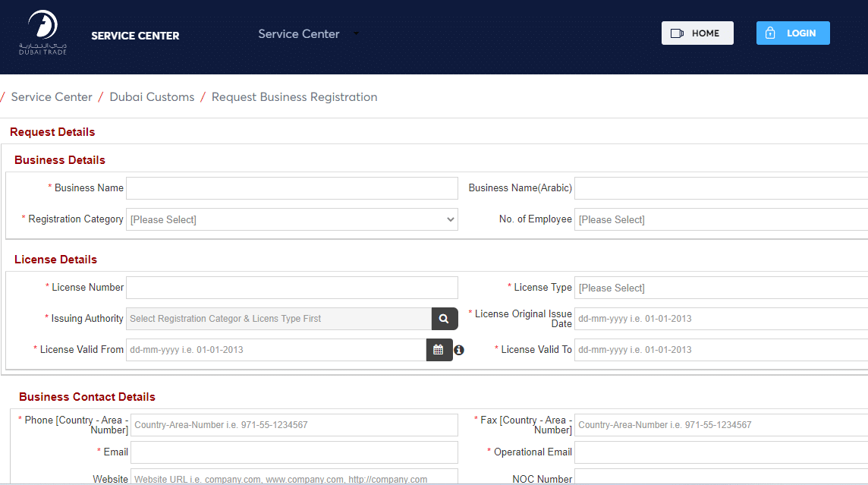Select Service Center in the top navigation bar
868x485 pixels.
tap(299, 34)
